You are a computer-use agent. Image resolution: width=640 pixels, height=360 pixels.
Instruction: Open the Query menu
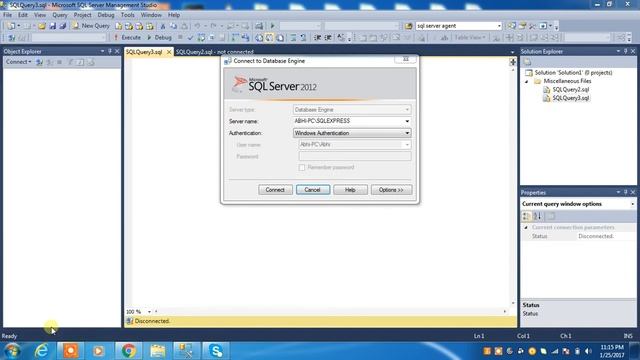[x=60, y=15]
